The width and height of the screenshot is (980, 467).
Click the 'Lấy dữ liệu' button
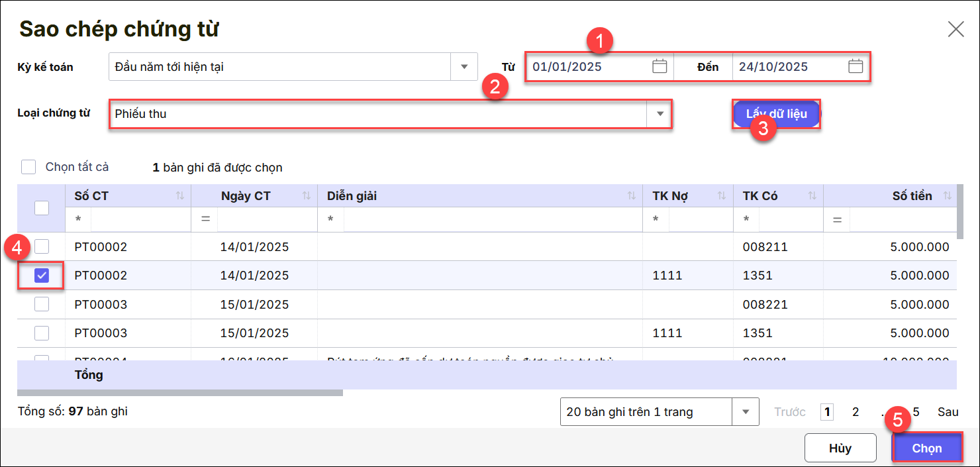[776, 114]
